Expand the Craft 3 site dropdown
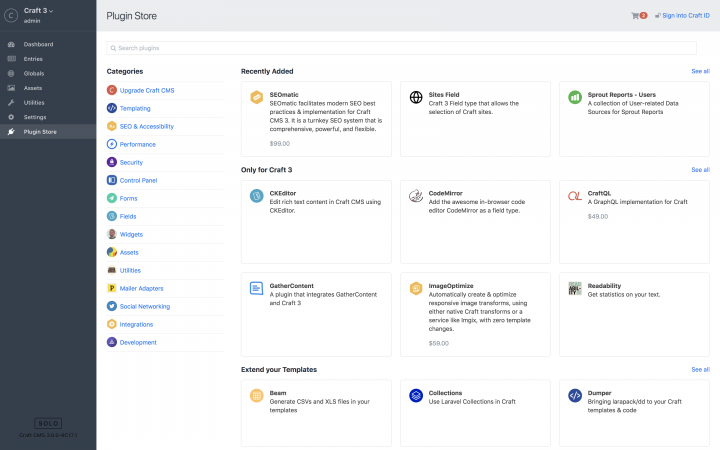The height and width of the screenshot is (450, 720). (39, 11)
